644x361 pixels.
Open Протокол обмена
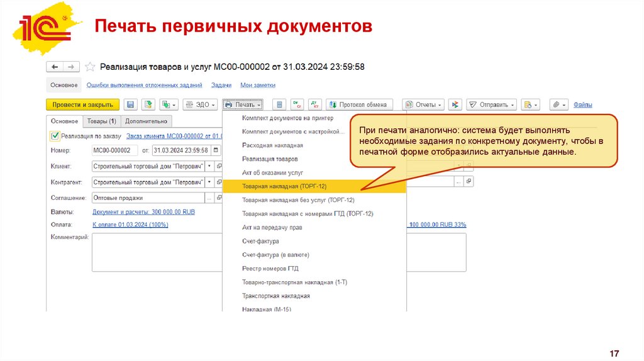tap(359, 105)
